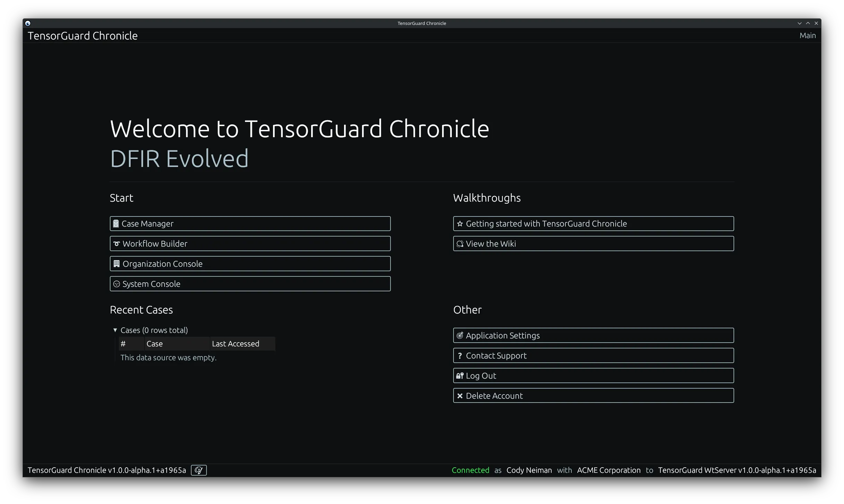Image resolution: width=844 pixels, height=504 pixels.
Task: Open the Case Manager
Action: click(x=250, y=223)
